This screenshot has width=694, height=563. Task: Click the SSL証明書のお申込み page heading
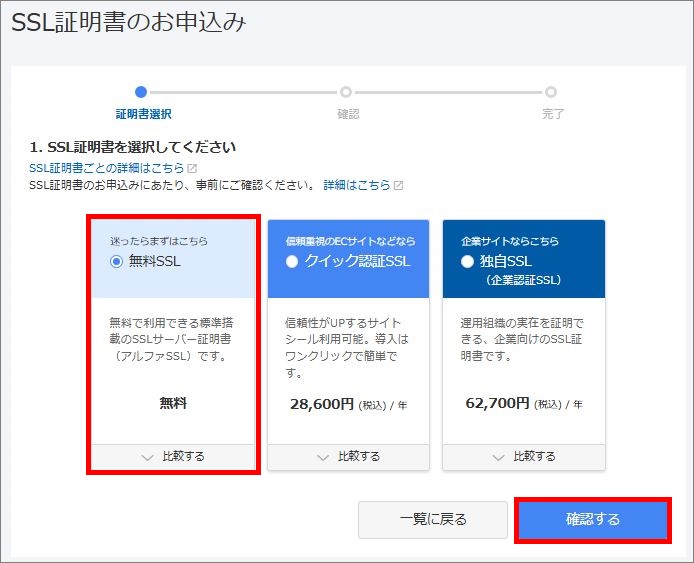tap(129, 22)
